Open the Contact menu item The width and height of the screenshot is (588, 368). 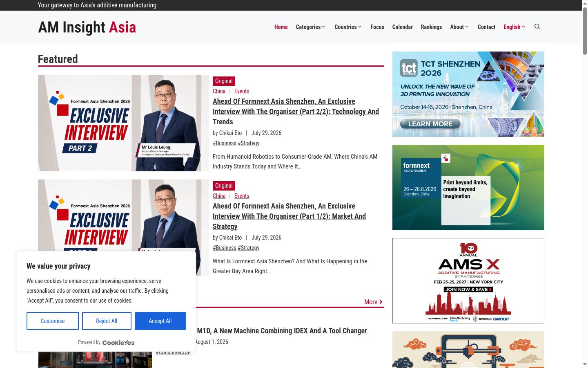[486, 27]
